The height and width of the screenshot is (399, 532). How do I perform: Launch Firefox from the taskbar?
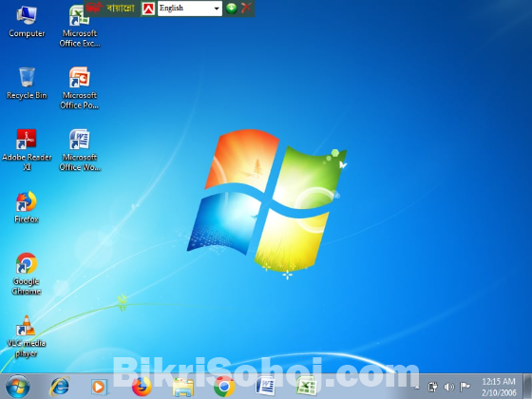coord(142,387)
